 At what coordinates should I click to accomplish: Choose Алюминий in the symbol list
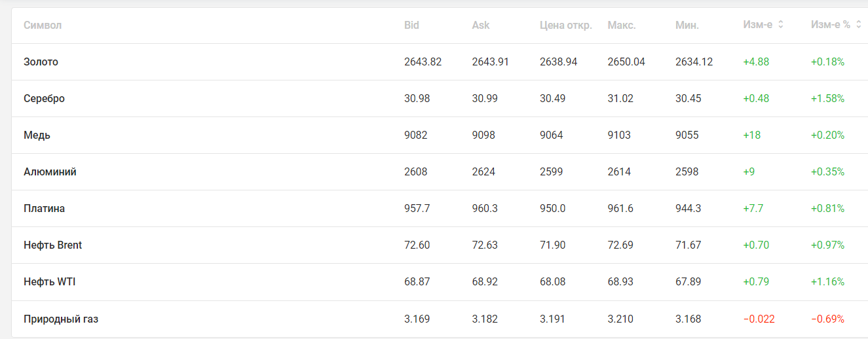[50, 172]
